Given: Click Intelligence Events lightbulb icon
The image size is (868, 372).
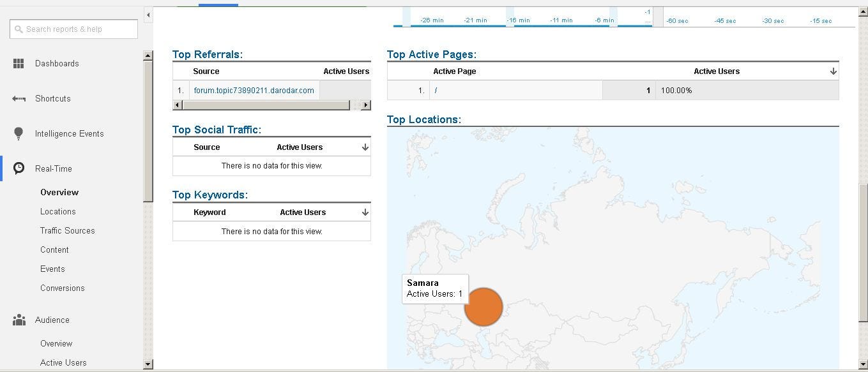Looking at the screenshot, I should tap(19, 133).
